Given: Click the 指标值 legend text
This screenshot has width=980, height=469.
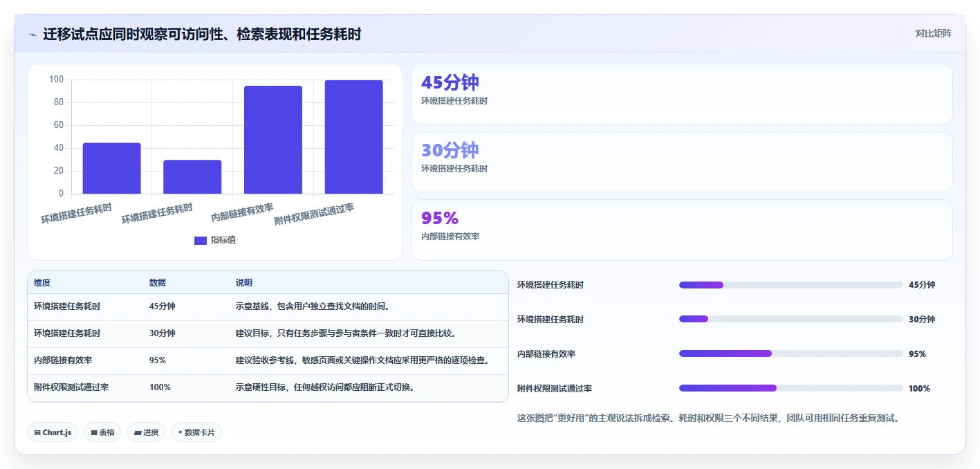Looking at the screenshot, I should point(223,240).
